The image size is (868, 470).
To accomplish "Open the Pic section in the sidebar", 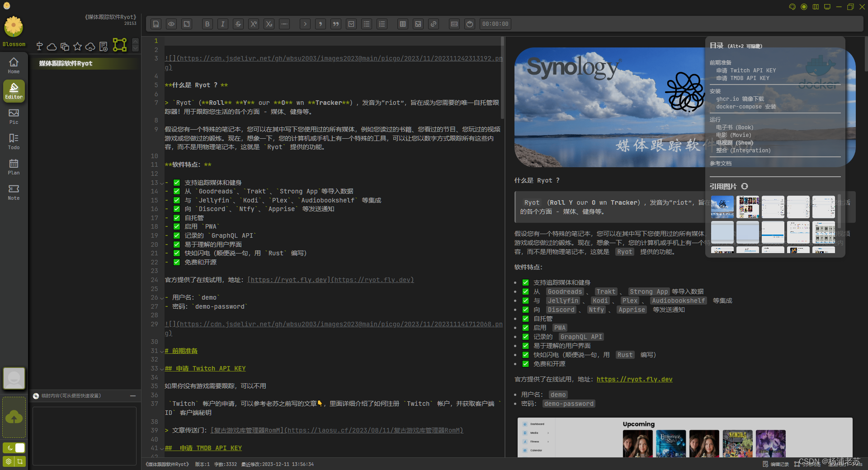I will point(14,116).
